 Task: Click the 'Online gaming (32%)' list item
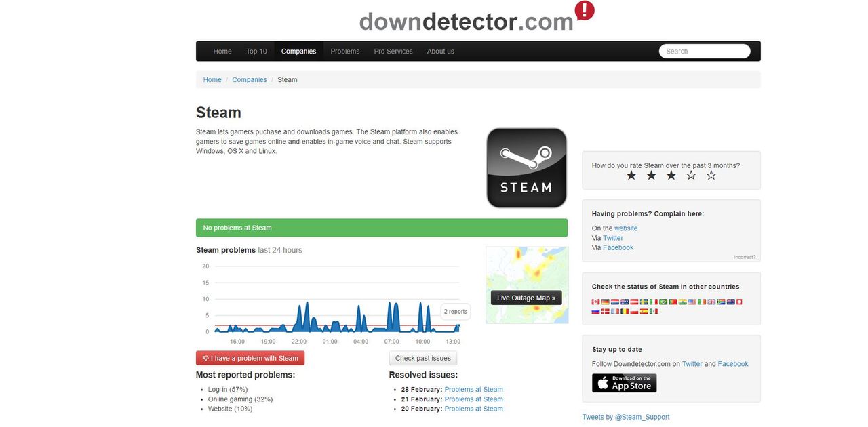[x=241, y=399]
